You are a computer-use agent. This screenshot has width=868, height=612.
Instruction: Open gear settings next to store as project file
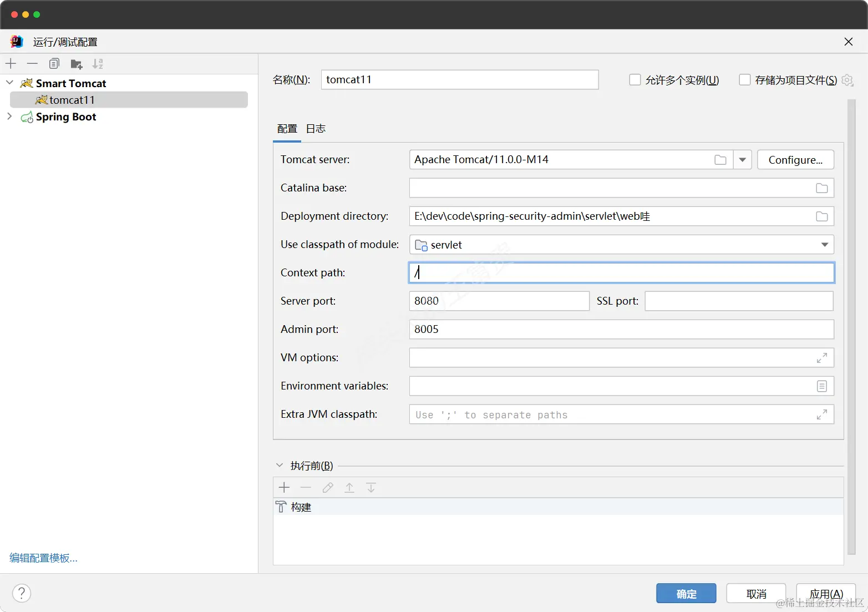(x=847, y=80)
